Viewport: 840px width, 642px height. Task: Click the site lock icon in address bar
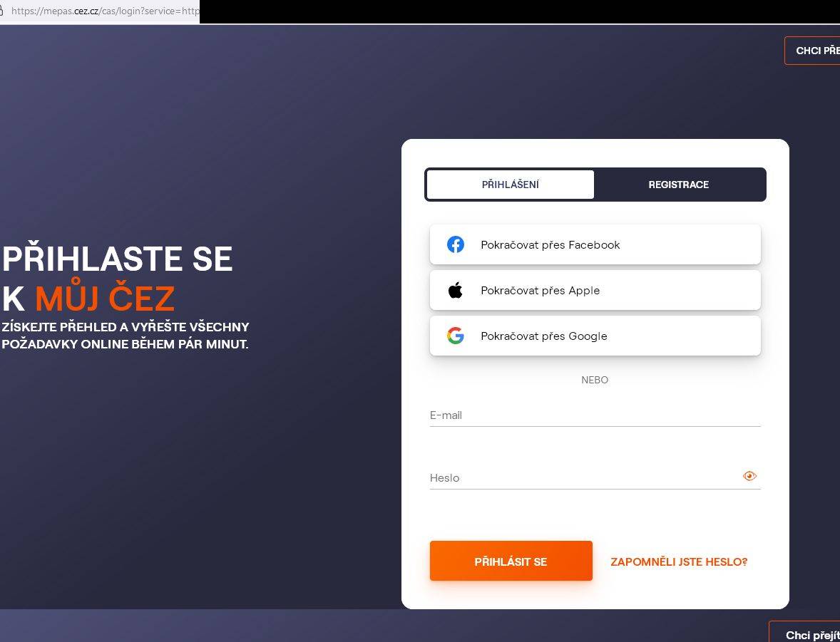pos(1,11)
